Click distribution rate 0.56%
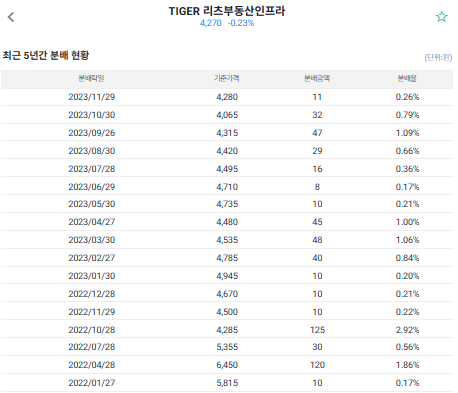 tap(407, 347)
